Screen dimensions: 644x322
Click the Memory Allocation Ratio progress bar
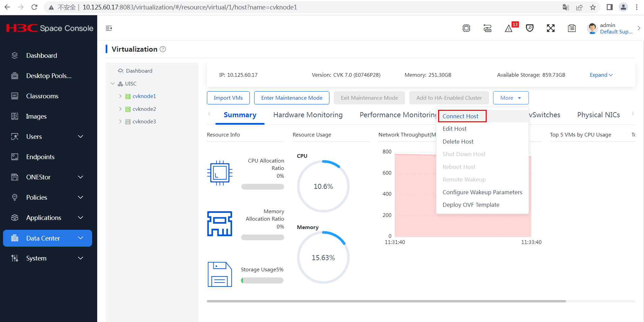[x=263, y=237]
